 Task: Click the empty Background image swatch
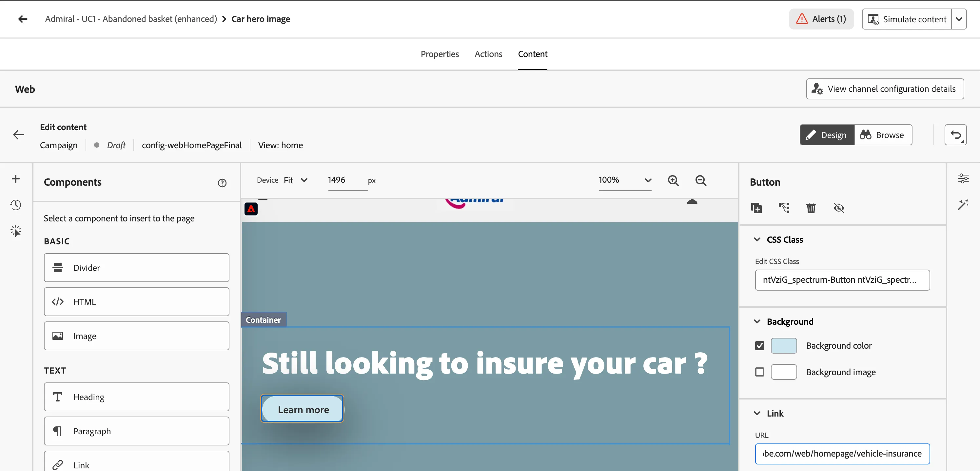coord(784,372)
